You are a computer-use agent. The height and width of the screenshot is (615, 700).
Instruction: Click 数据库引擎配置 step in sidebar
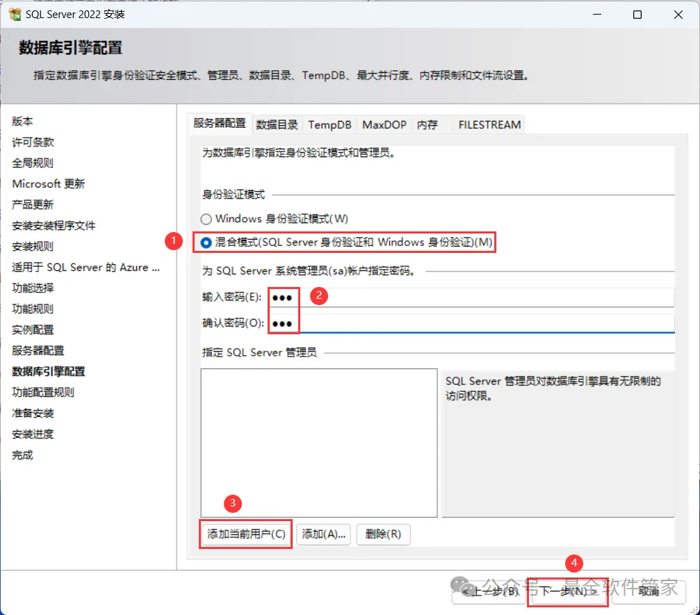(x=48, y=372)
